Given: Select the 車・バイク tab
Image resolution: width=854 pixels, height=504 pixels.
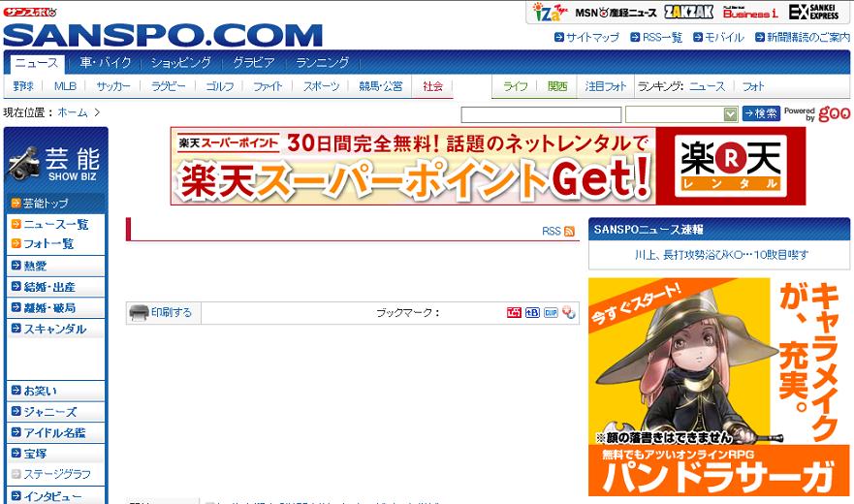Looking at the screenshot, I should [x=105, y=63].
